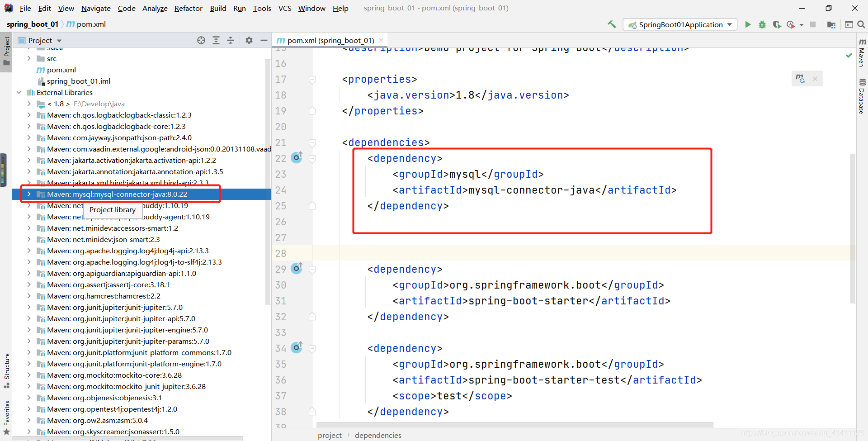Collapse the External Libraries node
The height and width of the screenshot is (441, 868).
coord(19,92)
